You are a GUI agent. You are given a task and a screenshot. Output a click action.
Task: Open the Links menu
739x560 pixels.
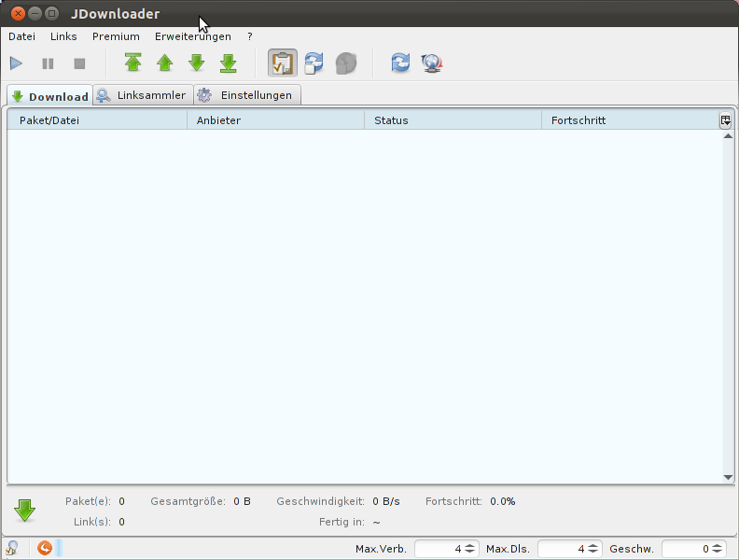[x=63, y=36]
